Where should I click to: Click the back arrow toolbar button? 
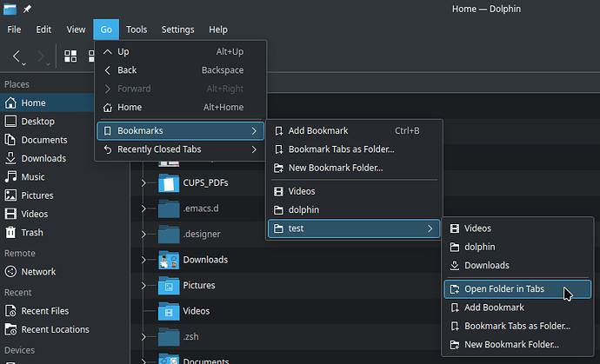click(x=16, y=56)
